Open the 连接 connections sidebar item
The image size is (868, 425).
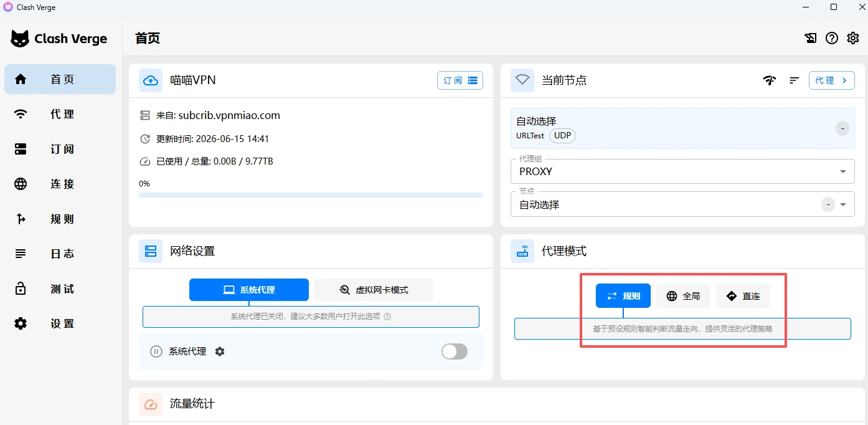pos(60,184)
